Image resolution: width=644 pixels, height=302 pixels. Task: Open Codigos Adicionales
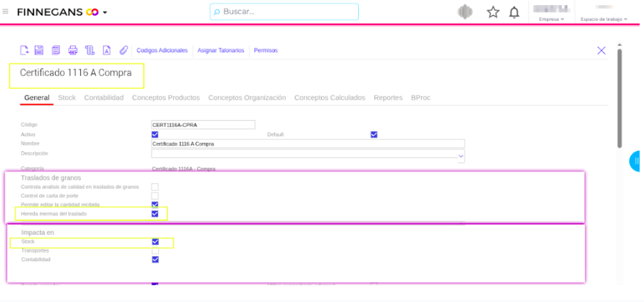(x=162, y=50)
